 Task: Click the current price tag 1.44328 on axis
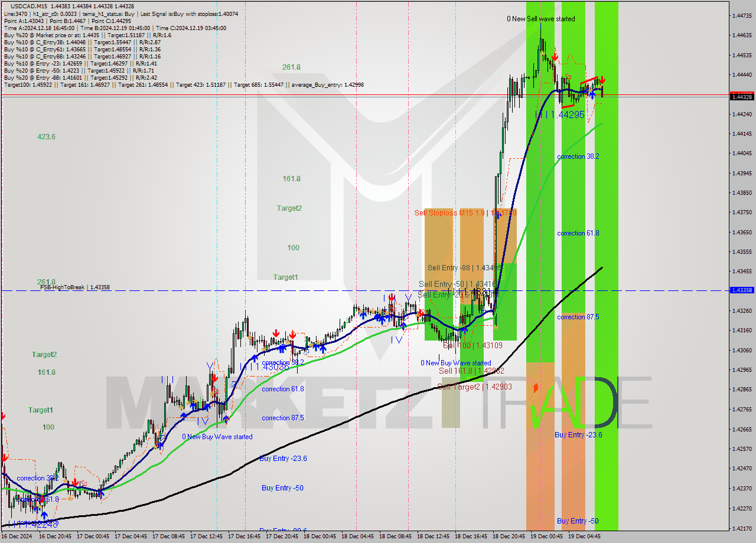click(x=741, y=97)
